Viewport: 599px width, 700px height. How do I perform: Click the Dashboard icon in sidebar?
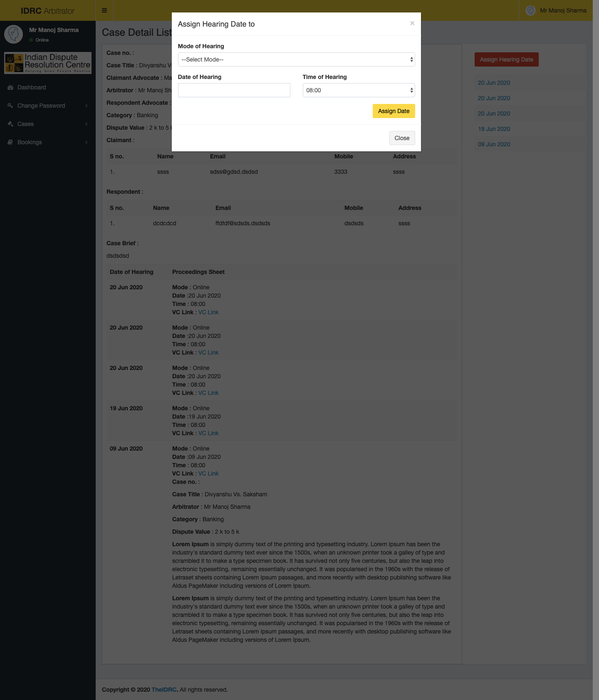tap(10, 88)
